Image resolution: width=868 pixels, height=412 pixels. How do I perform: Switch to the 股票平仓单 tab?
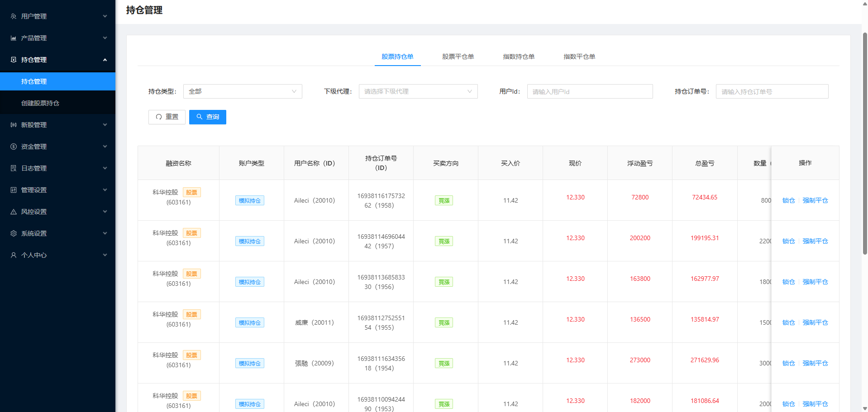(x=458, y=57)
